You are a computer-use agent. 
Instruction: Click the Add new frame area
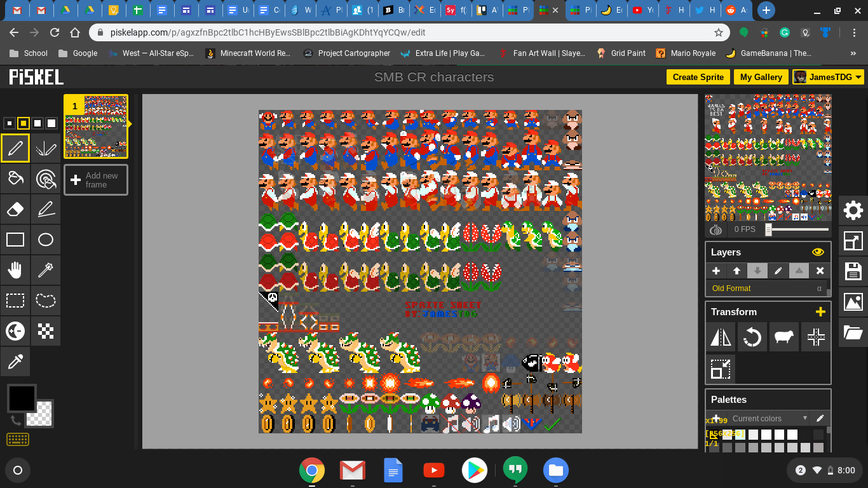tap(95, 180)
